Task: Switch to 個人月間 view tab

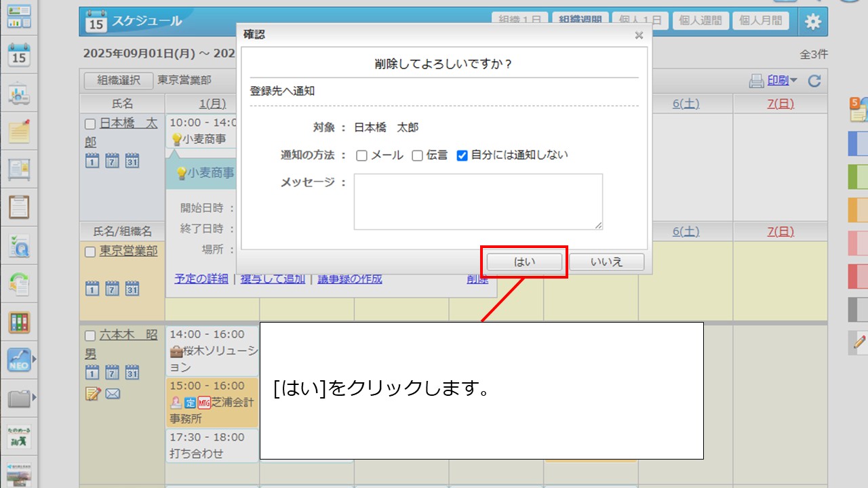Action: (760, 20)
